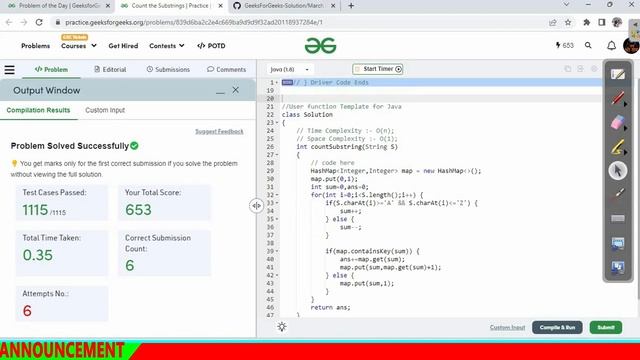Click the bottom monitor icon in annotation toolbar

point(618,267)
